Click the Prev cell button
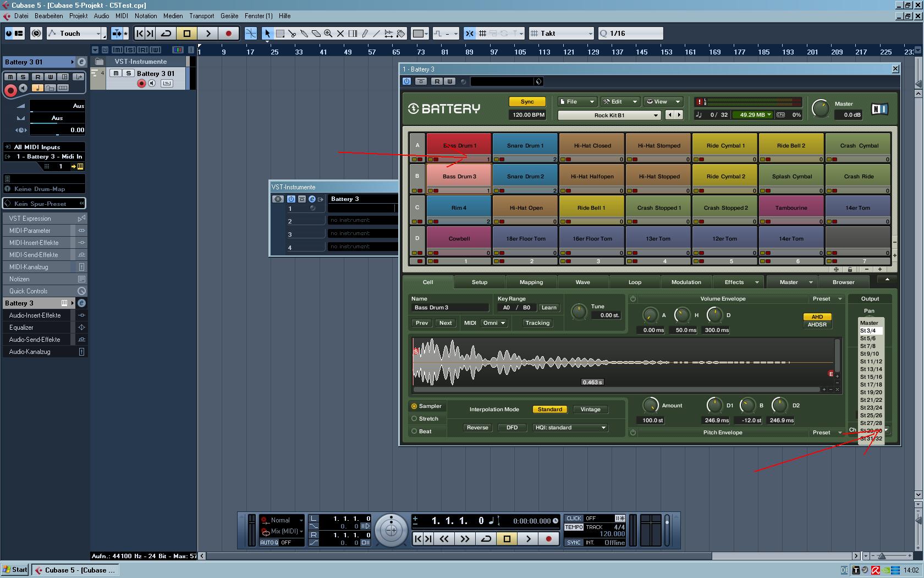 pos(422,323)
